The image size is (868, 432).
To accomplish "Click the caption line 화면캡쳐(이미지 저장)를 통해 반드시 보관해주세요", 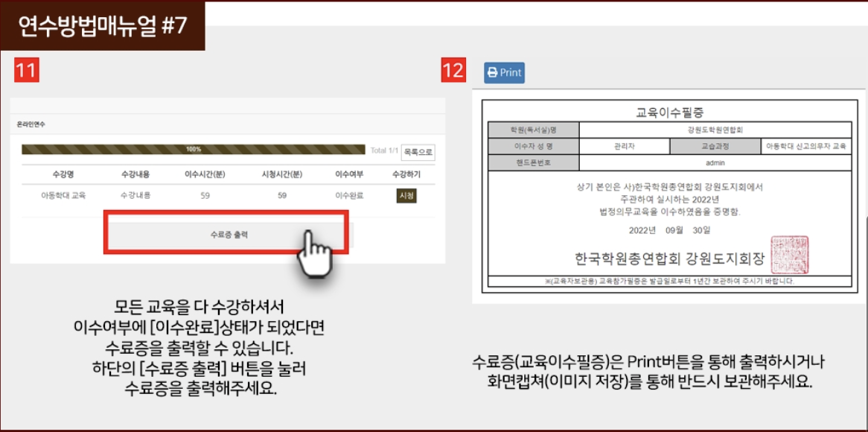I will (650, 382).
